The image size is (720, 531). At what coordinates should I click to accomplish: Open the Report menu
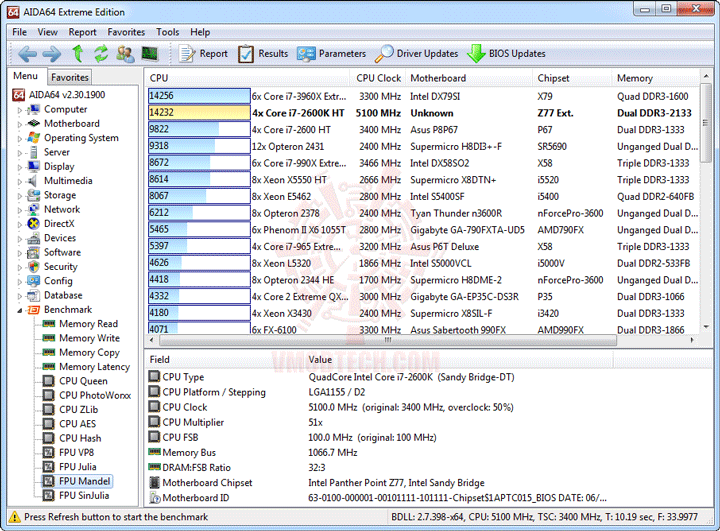pyautogui.click(x=82, y=32)
